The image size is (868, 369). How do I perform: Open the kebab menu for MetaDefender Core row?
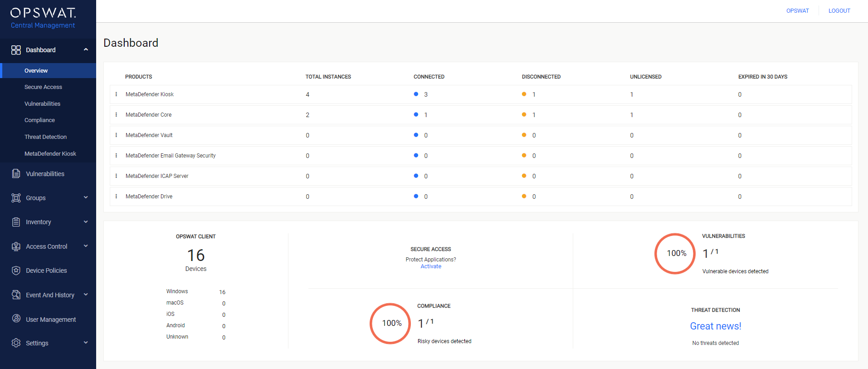tap(116, 115)
